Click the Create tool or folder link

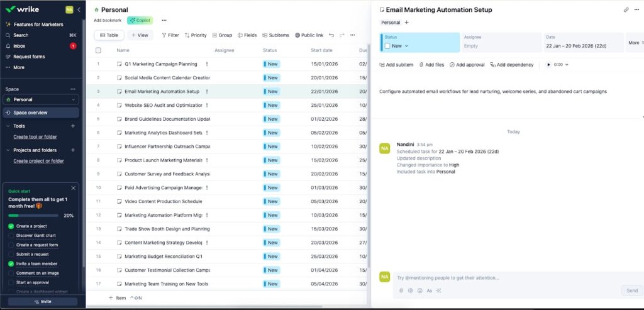coord(35,136)
